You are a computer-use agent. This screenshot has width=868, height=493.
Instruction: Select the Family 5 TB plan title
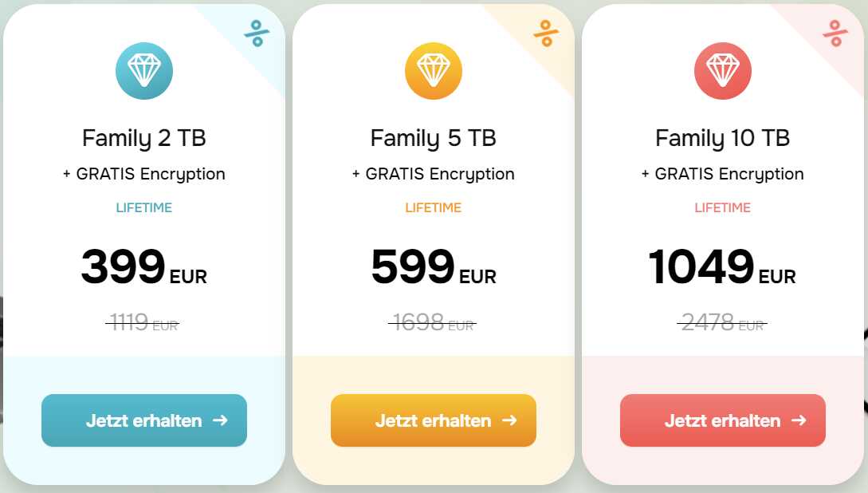click(434, 139)
